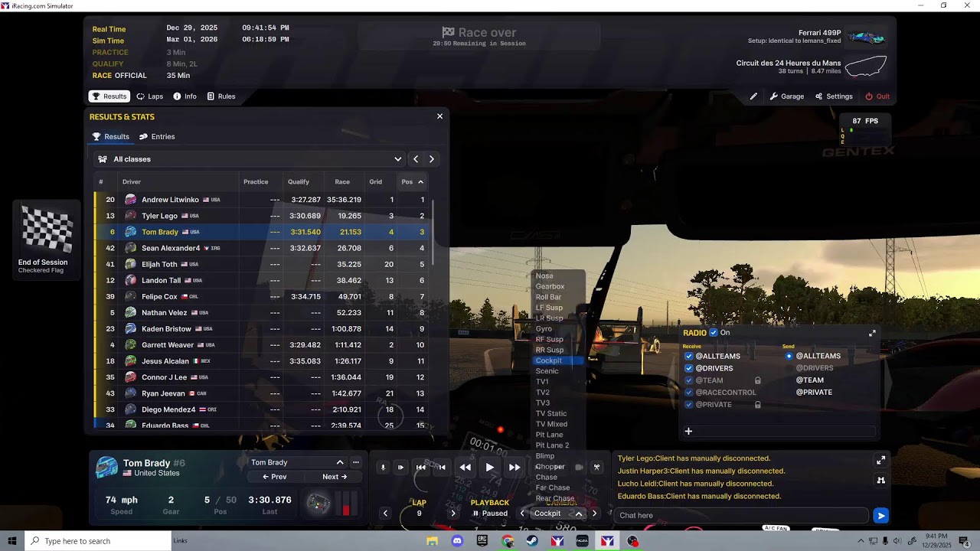Select the Results sub-tab with trophy

tap(110, 136)
